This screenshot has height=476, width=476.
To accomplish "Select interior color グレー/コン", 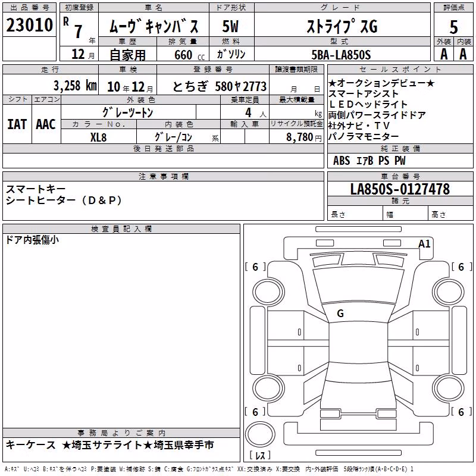I will point(173,137).
